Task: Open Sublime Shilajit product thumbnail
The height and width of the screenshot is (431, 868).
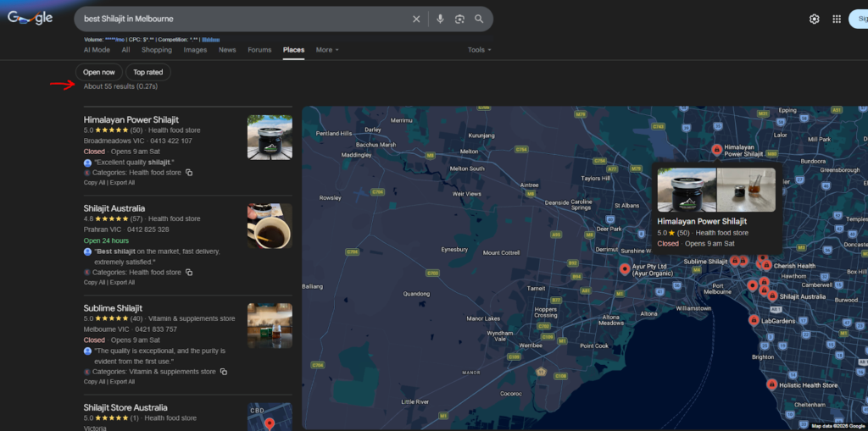Action: click(x=270, y=325)
